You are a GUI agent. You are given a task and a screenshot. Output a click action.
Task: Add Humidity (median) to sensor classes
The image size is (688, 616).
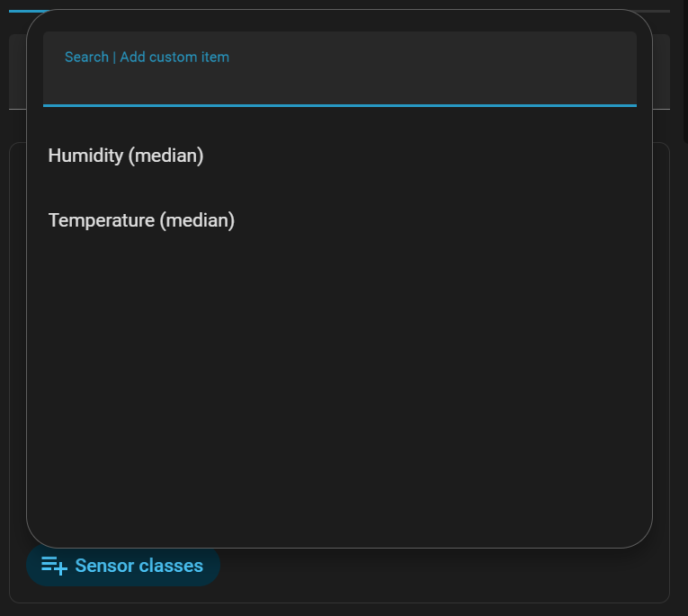126,156
